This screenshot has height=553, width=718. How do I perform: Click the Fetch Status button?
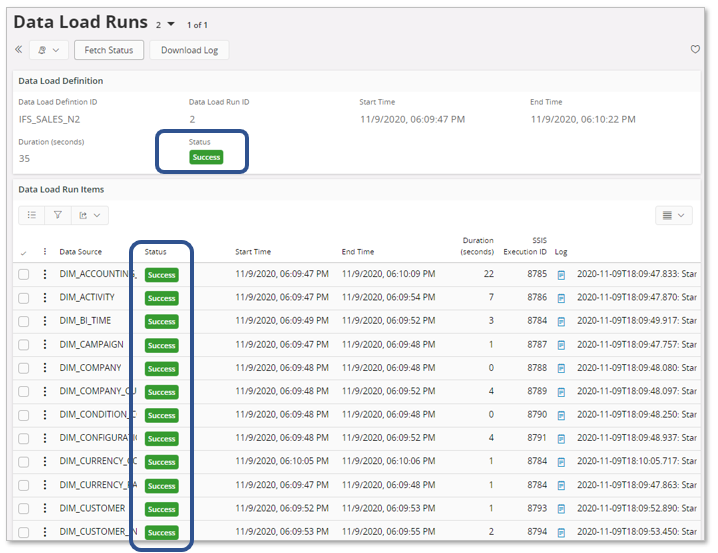[x=109, y=50]
